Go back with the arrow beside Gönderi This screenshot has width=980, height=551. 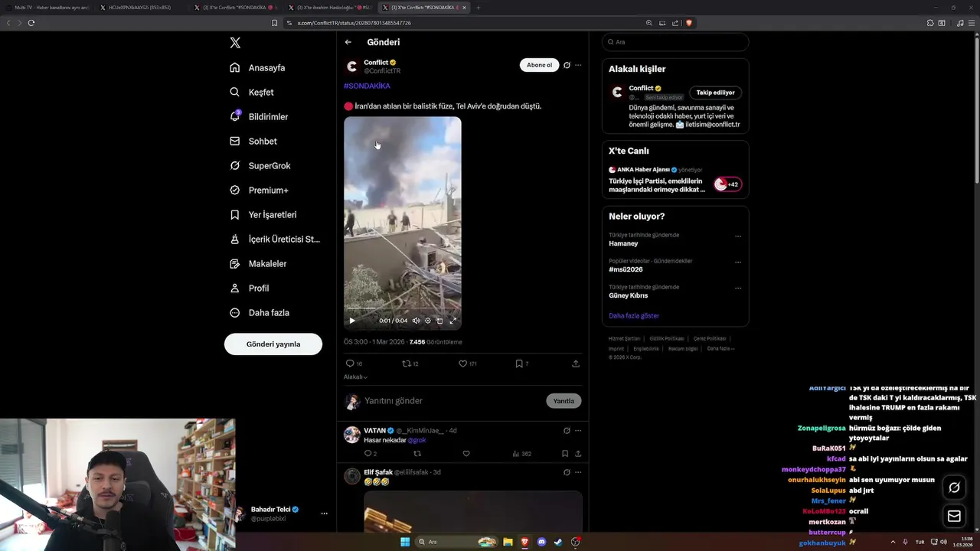pos(348,42)
